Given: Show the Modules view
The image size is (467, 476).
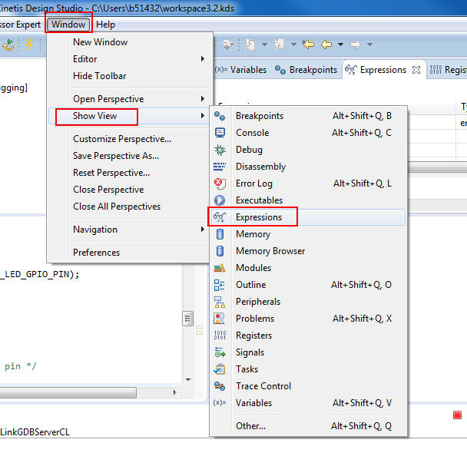Looking at the screenshot, I should pos(308,268).
